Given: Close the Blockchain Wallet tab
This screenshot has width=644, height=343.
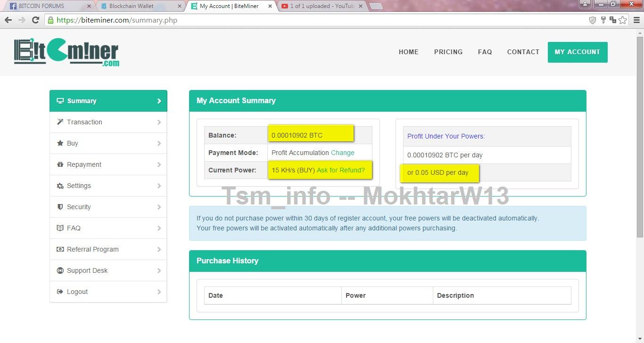Looking at the screenshot, I should 179,6.
